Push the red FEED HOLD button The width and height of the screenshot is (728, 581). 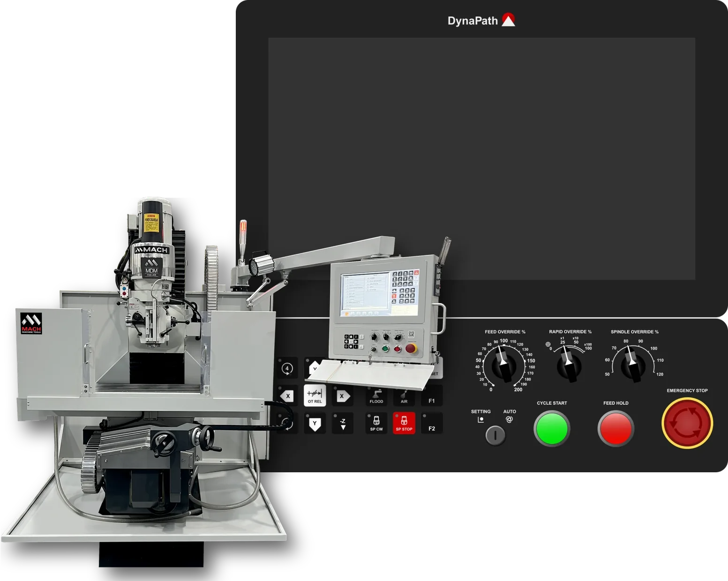[x=615, y=428]
